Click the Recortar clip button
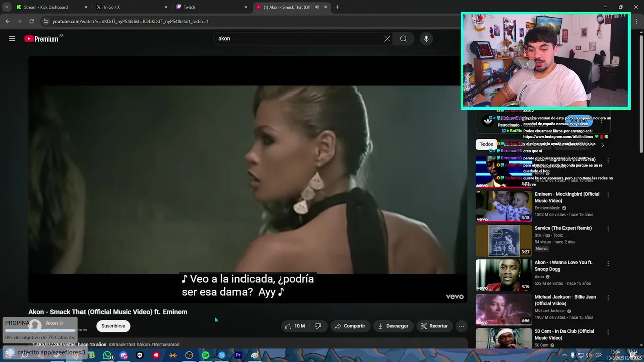 434,326
